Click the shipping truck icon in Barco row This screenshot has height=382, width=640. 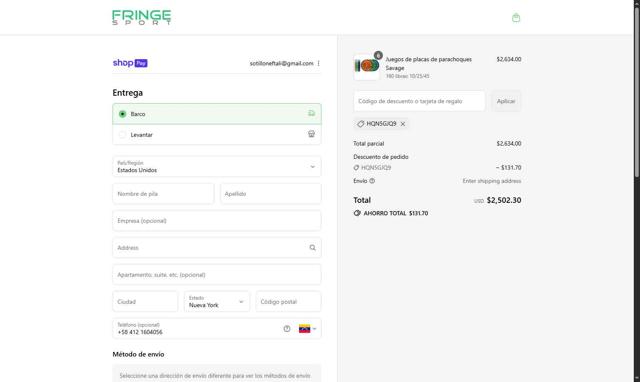pyautogui.click(x=311, y=113)
